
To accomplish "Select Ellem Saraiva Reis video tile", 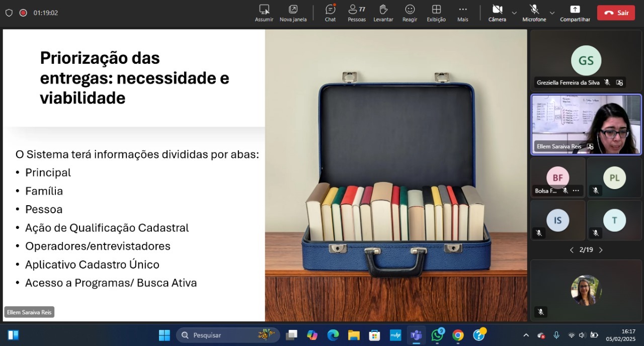I will (586, 124).
